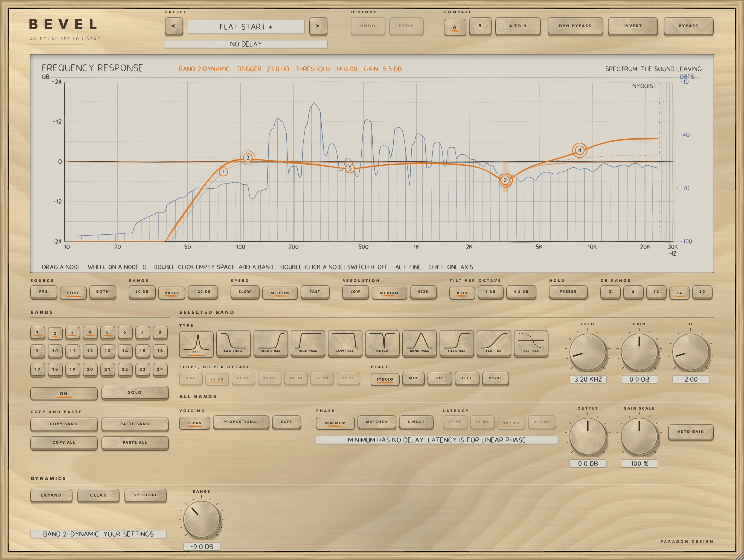Enable spectrum FREEZE hold

tap(568, 292)
